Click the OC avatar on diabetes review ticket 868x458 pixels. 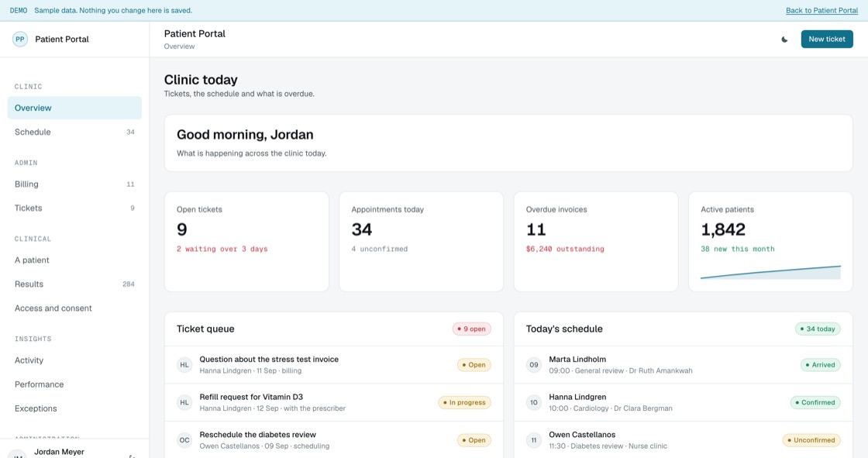[184, 440]
